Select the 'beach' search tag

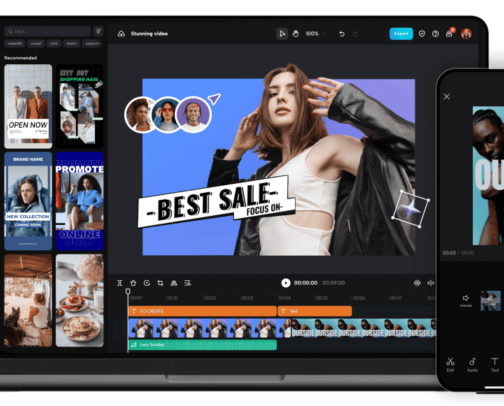coord(71,44)
